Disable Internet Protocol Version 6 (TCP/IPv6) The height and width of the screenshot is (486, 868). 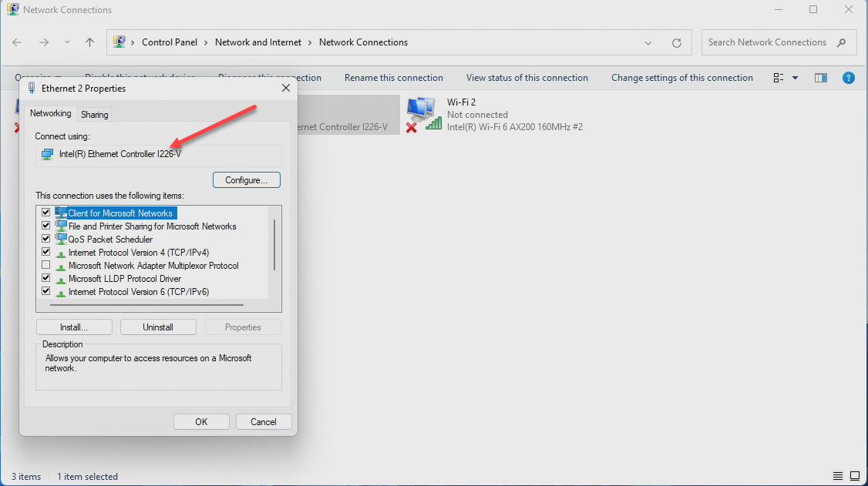coord(45,291)
